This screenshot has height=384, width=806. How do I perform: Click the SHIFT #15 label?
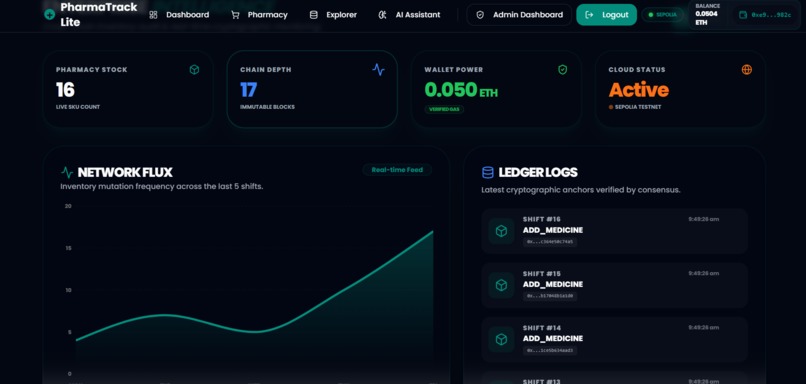coord(542,273)
